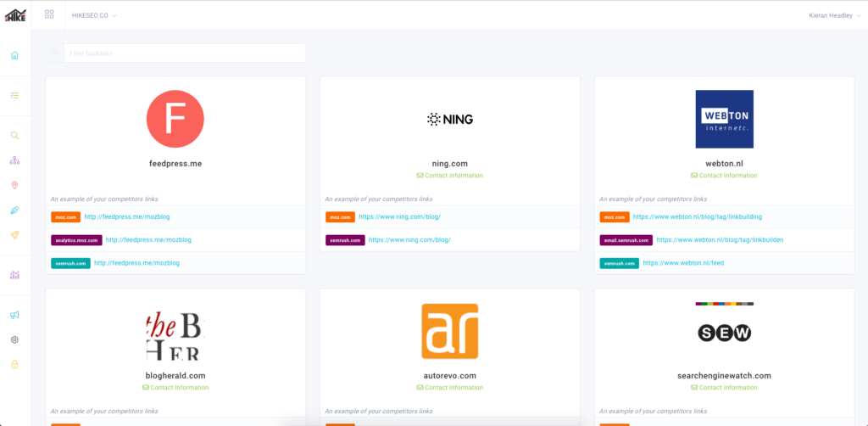Open Contact Information for ning.com
868x426 pixels.
click(450, 176)
